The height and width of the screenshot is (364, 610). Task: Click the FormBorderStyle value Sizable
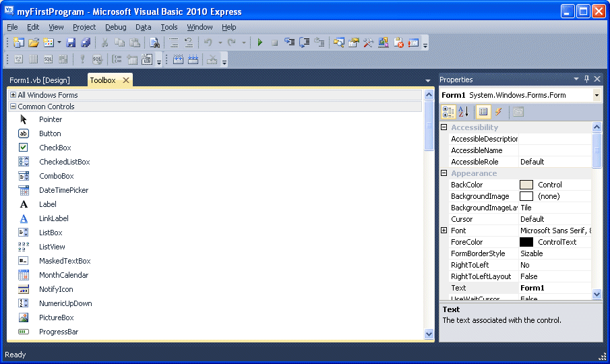click(x=531, y=253)
